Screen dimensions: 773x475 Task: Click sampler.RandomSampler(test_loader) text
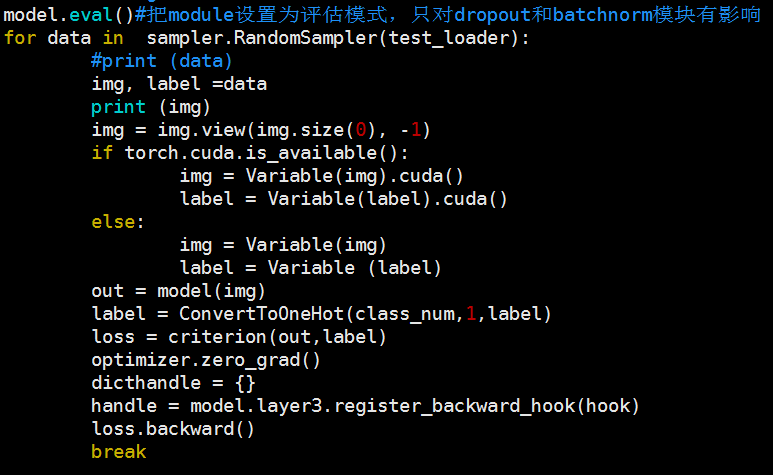point(337,38)
